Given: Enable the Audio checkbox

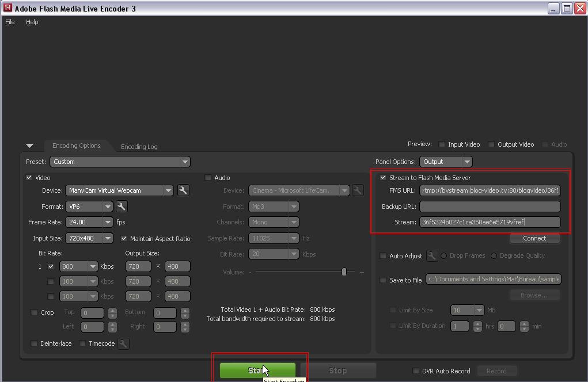Looking at the screenshot, I should (x=208, y=178).
